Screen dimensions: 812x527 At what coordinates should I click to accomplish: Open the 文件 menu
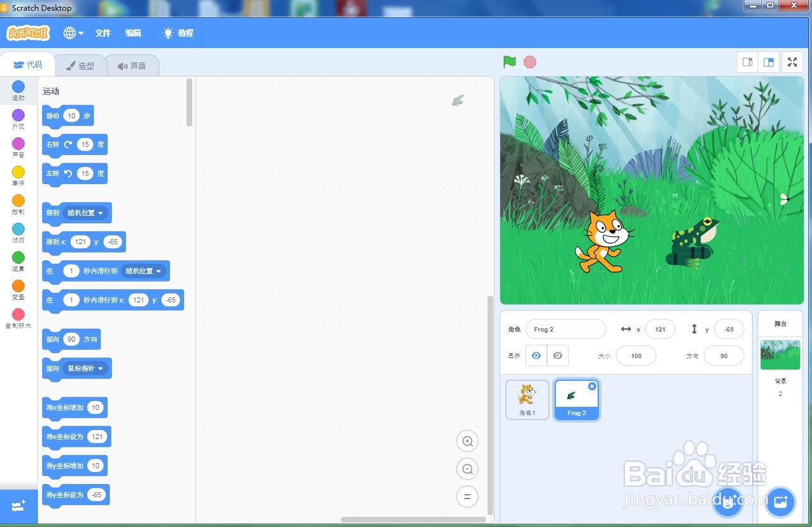(102, 33)
